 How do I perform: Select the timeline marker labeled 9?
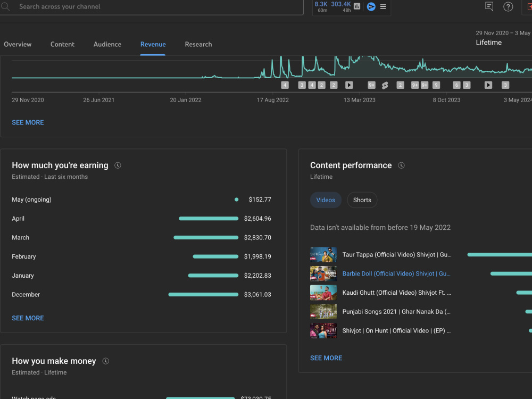(x=436, y=85)
